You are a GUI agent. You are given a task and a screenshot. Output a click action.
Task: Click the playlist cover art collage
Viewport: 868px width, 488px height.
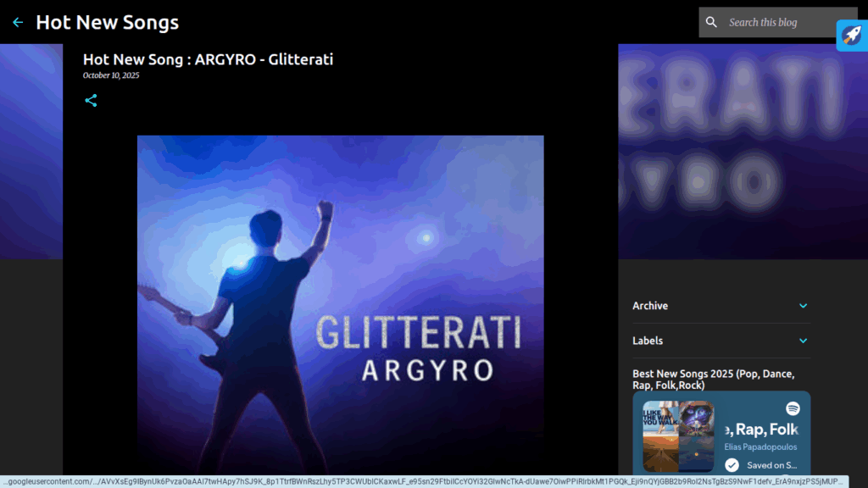pyautogui.click(x=678, y=436)
